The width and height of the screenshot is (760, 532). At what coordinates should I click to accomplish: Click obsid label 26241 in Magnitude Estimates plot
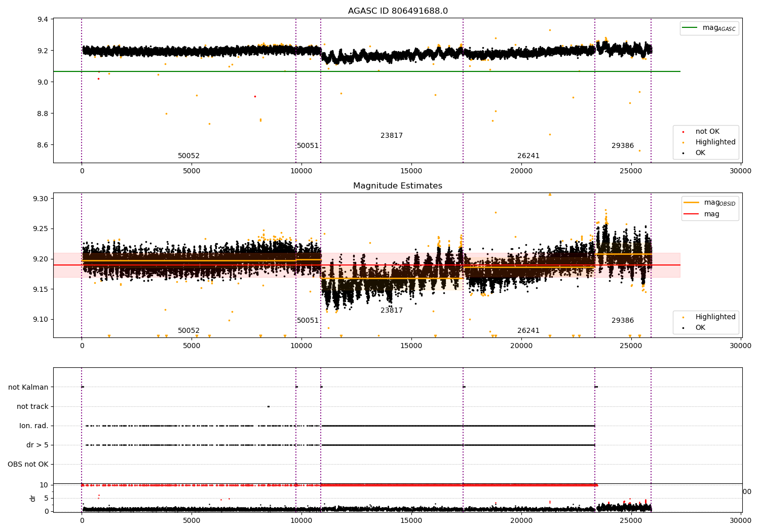point(528,331)
